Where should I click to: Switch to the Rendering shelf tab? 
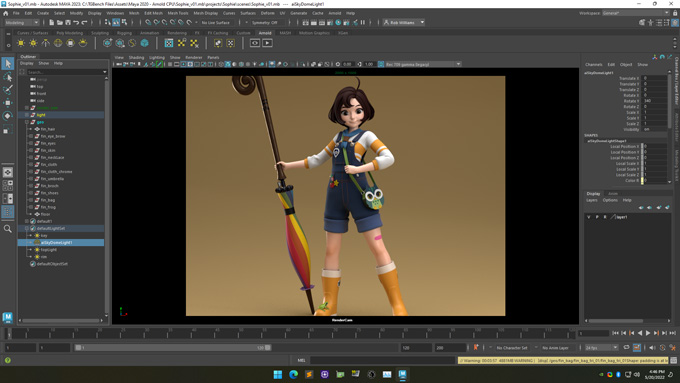click(x=177, y=33)
